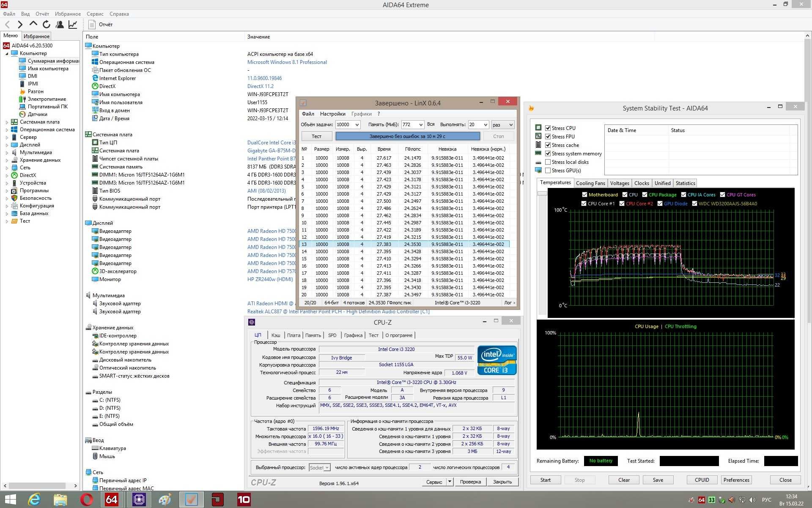
Task: Open the Opera browser taskbar icon
Action: pyautogui.click(x=87, y=500)
